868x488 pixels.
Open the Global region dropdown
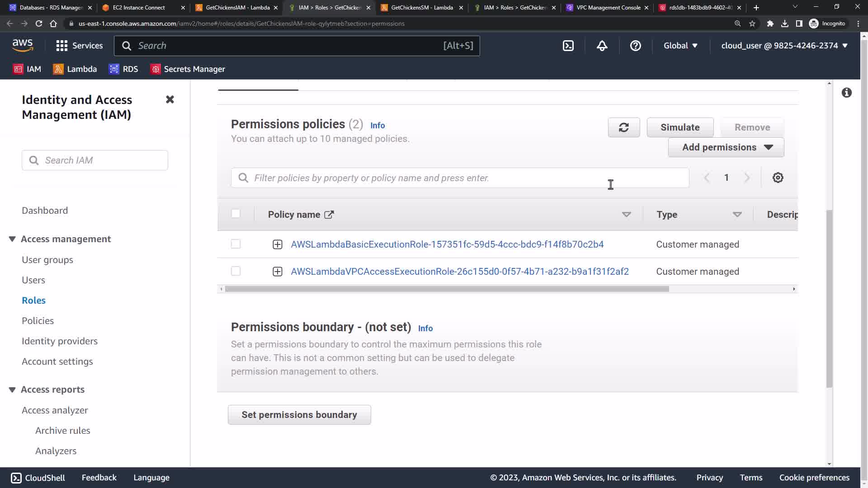coord(680,46)
